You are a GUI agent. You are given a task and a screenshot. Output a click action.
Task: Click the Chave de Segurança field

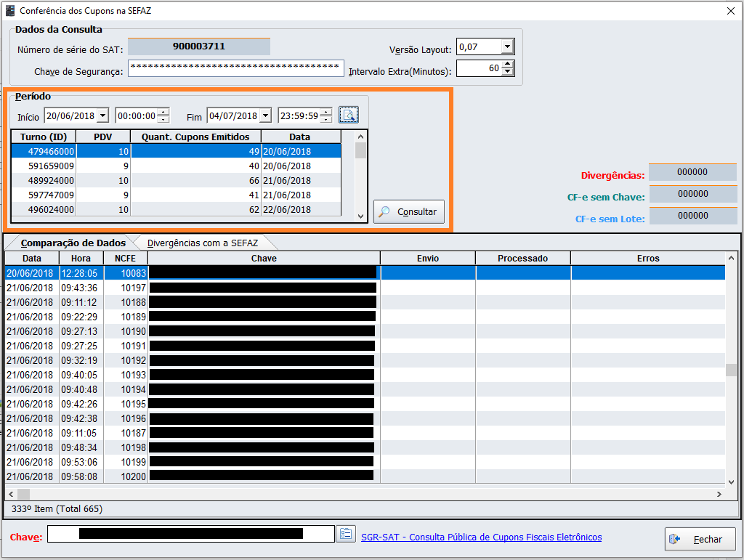235,68
